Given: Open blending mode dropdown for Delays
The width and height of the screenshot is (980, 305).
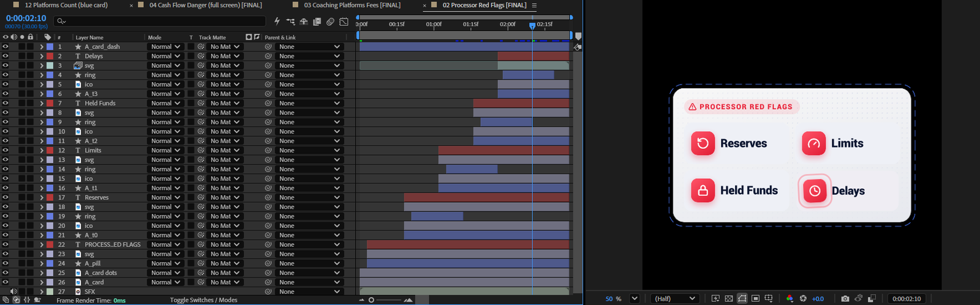Looking at the screenshot, I should (165, 56).
